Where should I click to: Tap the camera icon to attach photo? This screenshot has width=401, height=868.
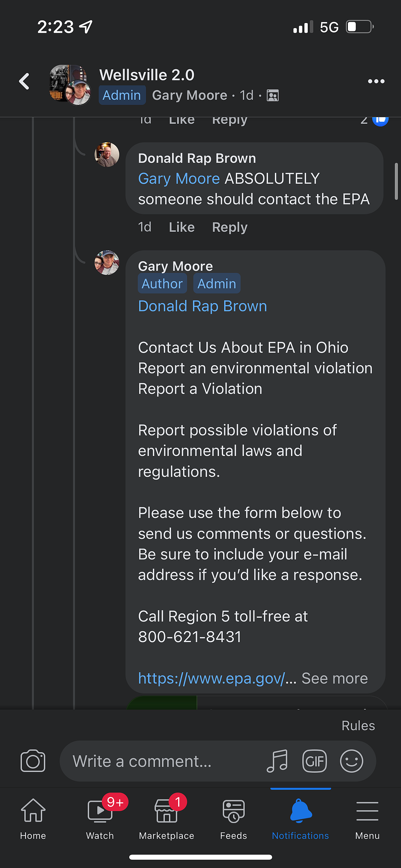(x=33, y=761)
